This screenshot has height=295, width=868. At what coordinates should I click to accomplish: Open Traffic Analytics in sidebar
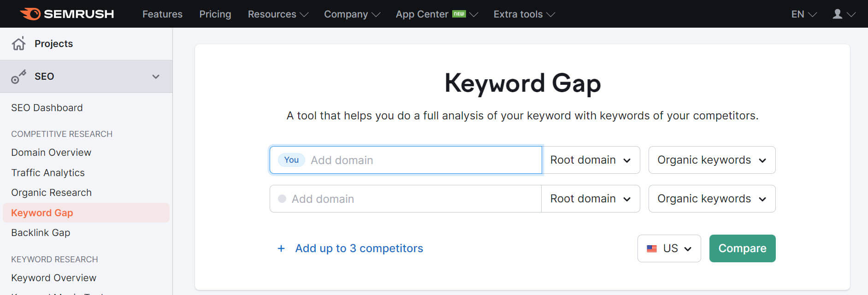point(48,173)
